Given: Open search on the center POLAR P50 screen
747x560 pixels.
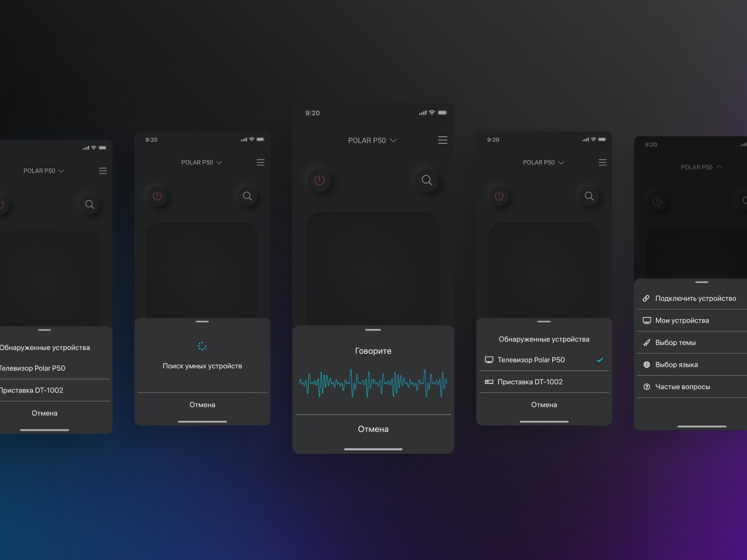Looking at the screenshot, I should coord(427,181).
